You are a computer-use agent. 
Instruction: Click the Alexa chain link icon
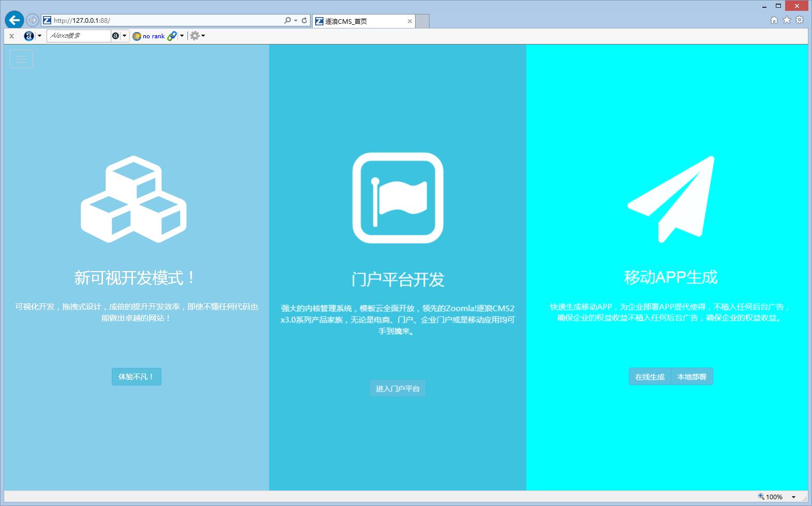point(172,36)
